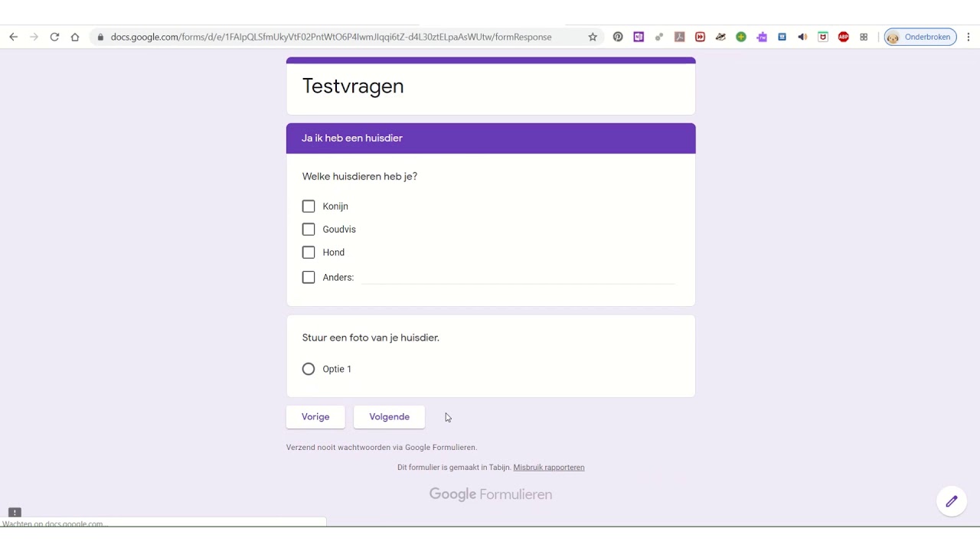Screen dimensions: 980x551
Task: Open Chrome three-dot menu
Action: (969, 37)
